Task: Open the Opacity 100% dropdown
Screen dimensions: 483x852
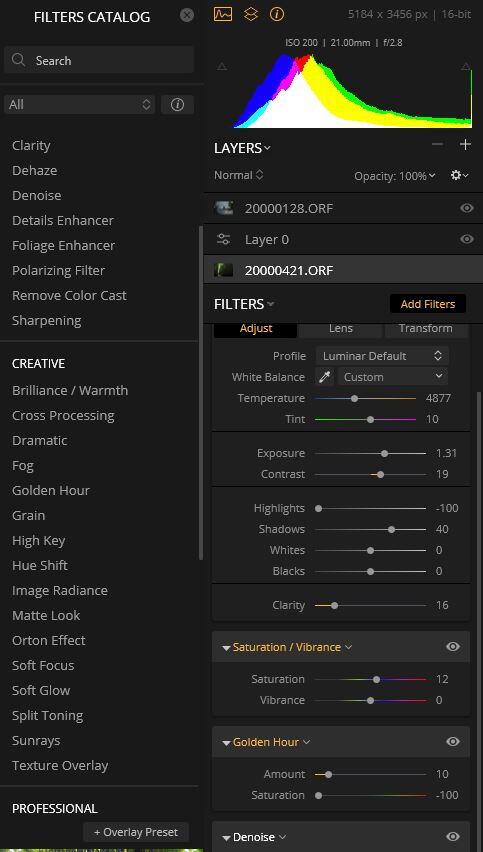Action: pyautogui.click(x=395, y=176)
